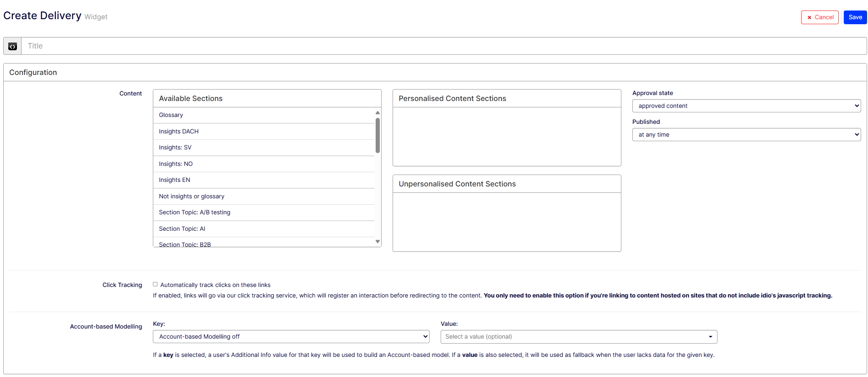Save the delivery widget
This screenshot has height=377, width=868.
(855, 17)
